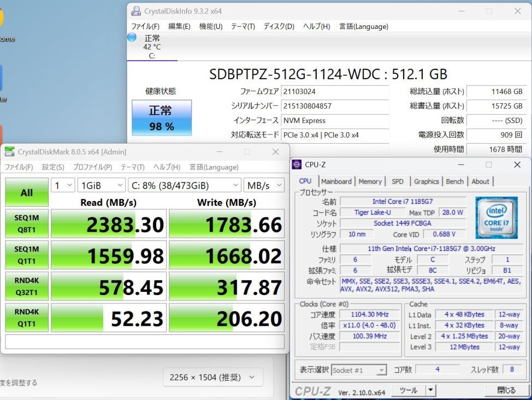This screenshot has height=400, width=532.
Task: Click the CrystalDiskMark app icon in title bar
Action: pos(9,152)
